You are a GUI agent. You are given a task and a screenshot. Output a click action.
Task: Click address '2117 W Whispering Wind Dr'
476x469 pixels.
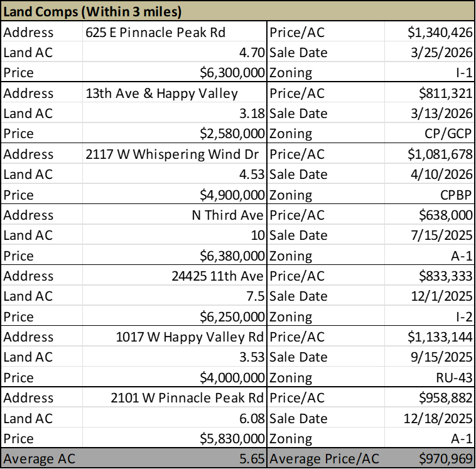tap(174, 154)
